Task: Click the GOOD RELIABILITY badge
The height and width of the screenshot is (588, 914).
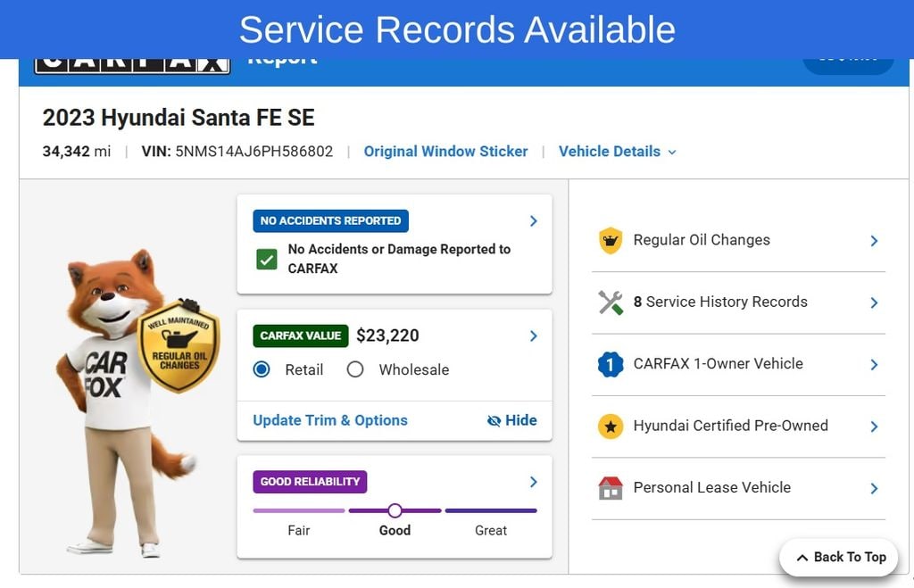Action: coord(310,482)
